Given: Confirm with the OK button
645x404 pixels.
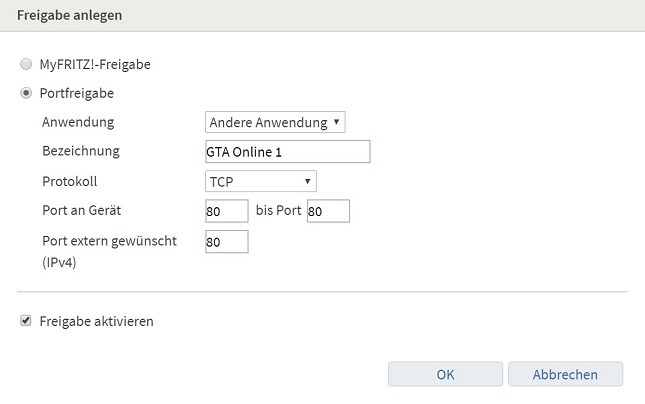Looking at the screenshot, I should pos(446,374).
